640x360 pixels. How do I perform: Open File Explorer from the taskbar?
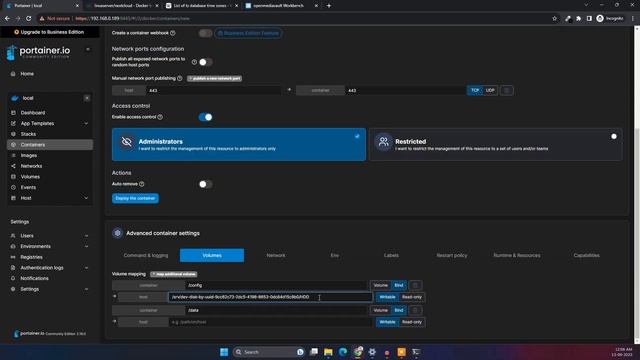pyautogui.click(x=328, y=352)
